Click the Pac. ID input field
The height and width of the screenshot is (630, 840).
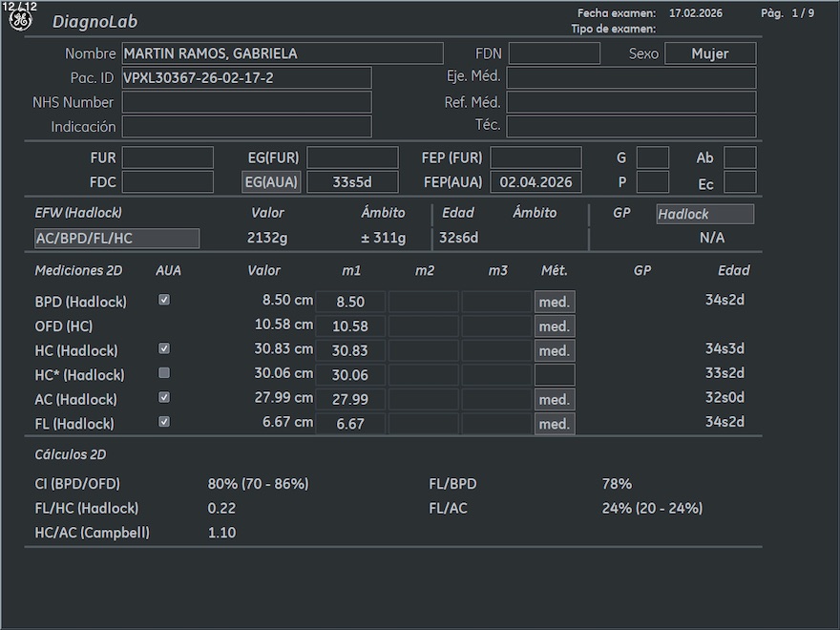click(x=246, y=78)
